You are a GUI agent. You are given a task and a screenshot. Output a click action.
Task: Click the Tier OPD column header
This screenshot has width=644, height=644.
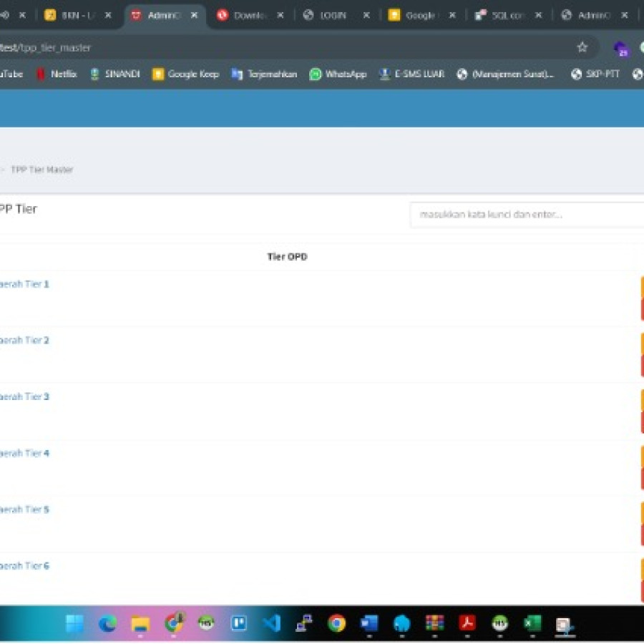click(x=287, y=257)
